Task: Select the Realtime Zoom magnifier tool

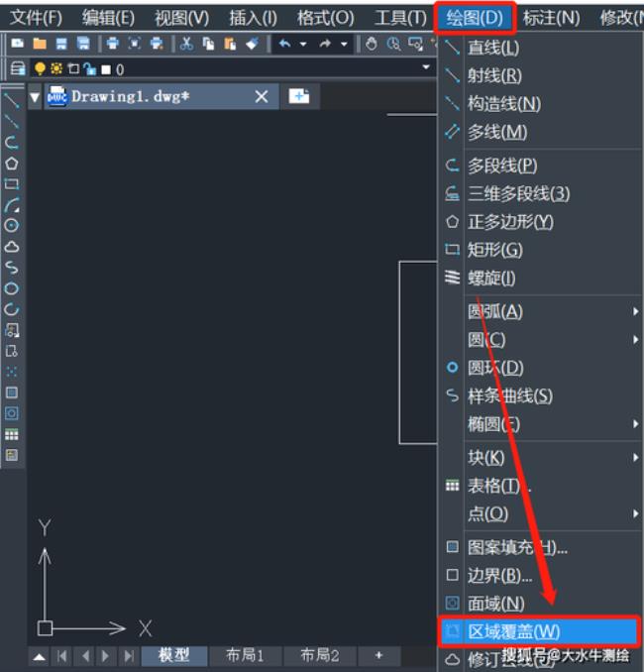Action: (x=393, y=44)
